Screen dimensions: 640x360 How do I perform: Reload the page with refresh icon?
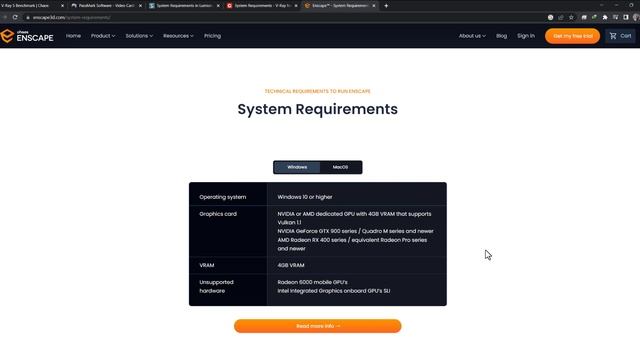(x=15, y=17)
